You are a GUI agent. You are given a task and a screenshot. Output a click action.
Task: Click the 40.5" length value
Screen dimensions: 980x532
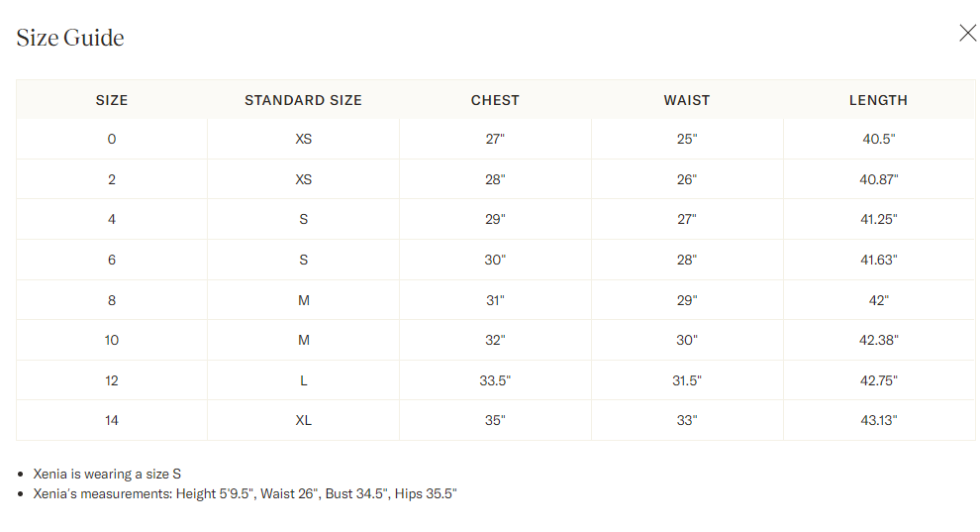click(879, 140)
